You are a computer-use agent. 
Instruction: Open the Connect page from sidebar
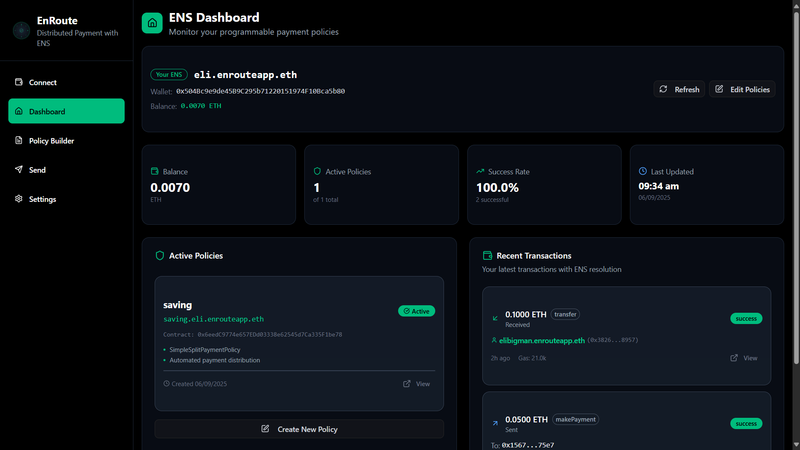click(43, 83)
